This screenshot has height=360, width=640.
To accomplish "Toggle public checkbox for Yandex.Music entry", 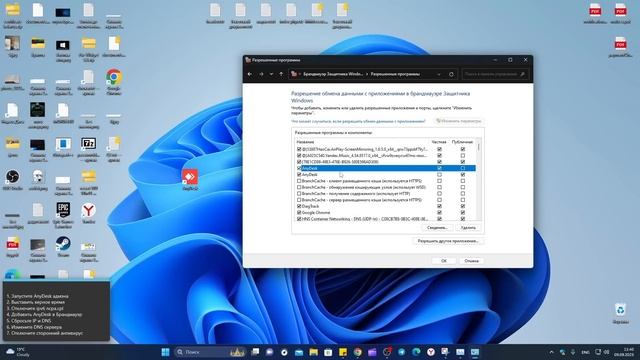I will coord(462,156).
